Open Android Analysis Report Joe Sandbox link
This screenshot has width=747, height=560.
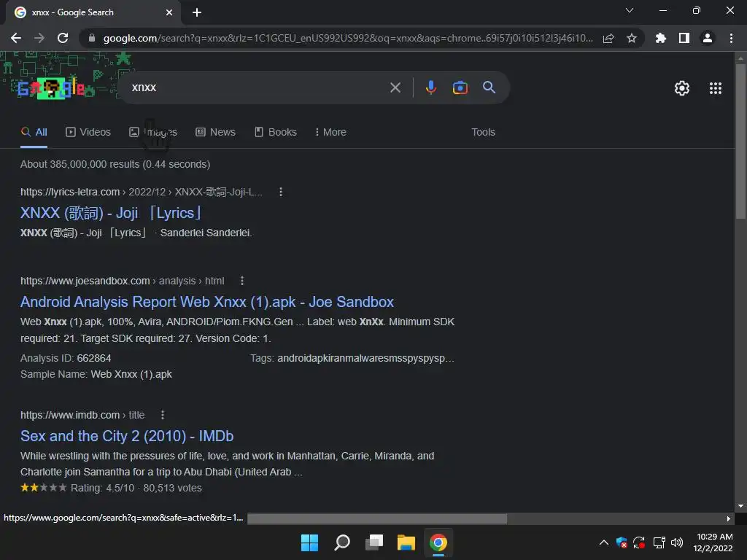pyautogui.click(x=207, y=302)
